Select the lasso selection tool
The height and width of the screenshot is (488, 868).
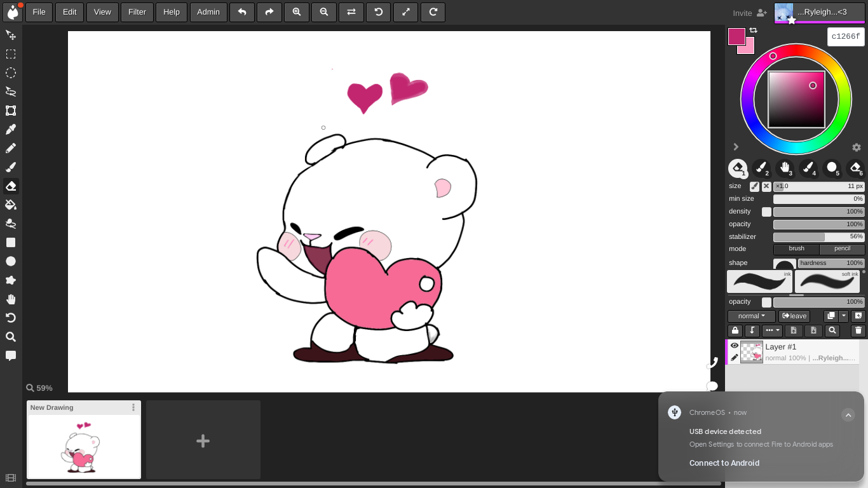(x=11, y=91)
